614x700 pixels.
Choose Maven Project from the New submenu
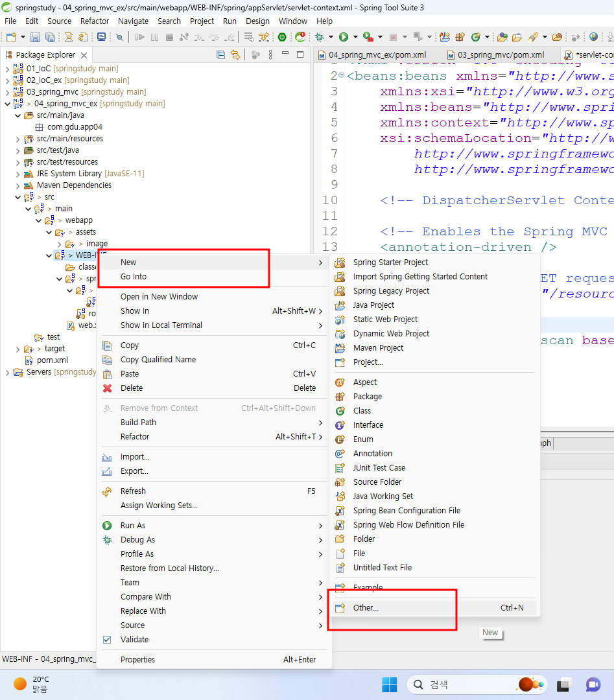pos(435,348)
